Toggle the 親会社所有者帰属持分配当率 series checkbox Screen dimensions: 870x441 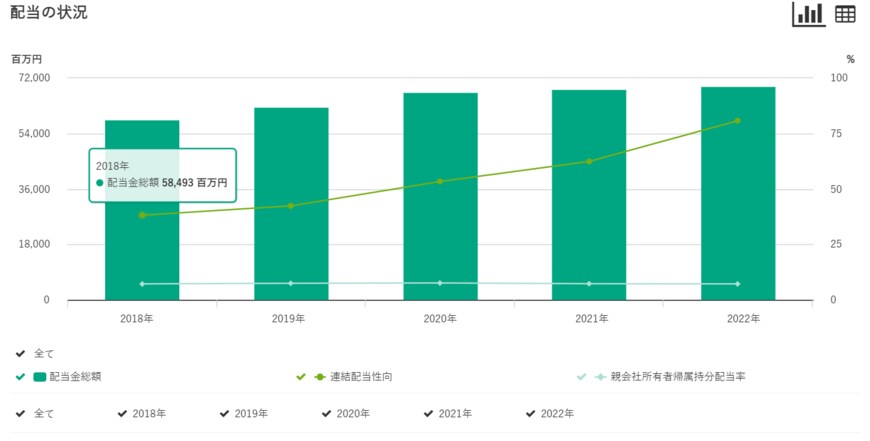tap(582, 377)
